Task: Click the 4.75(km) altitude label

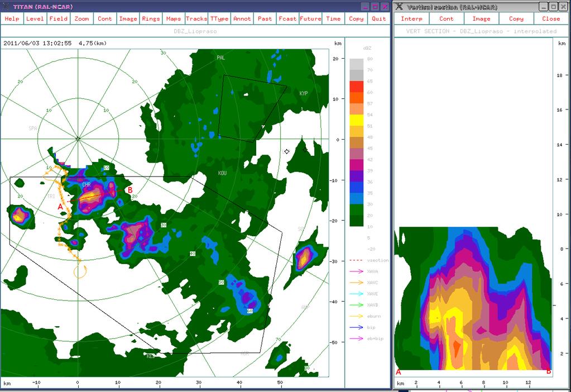Action: point(93,44)
